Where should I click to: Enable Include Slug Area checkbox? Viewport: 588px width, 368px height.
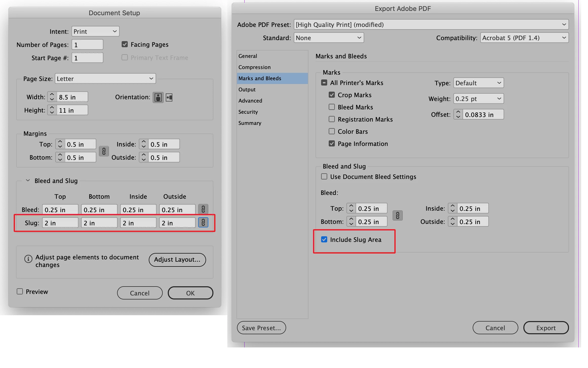(x=324, y=239)
